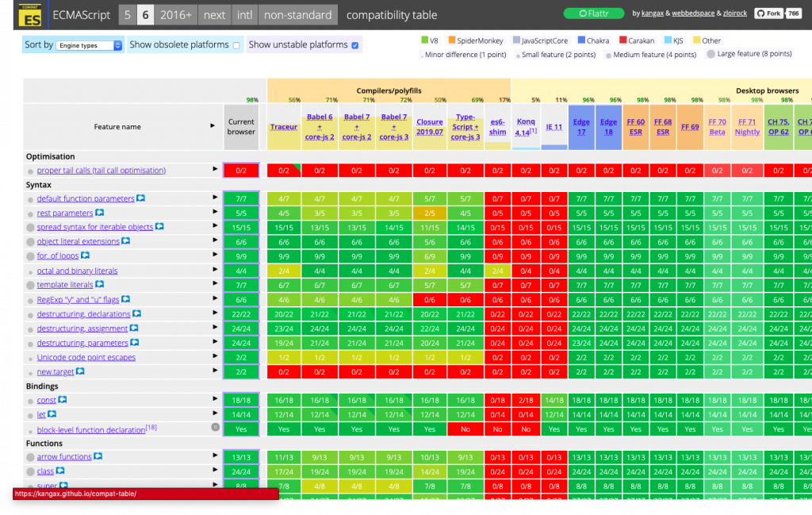Click the fork count 766 badge
Screen dimensions: 812x515
pyautogui.click(x=793, y=13)
